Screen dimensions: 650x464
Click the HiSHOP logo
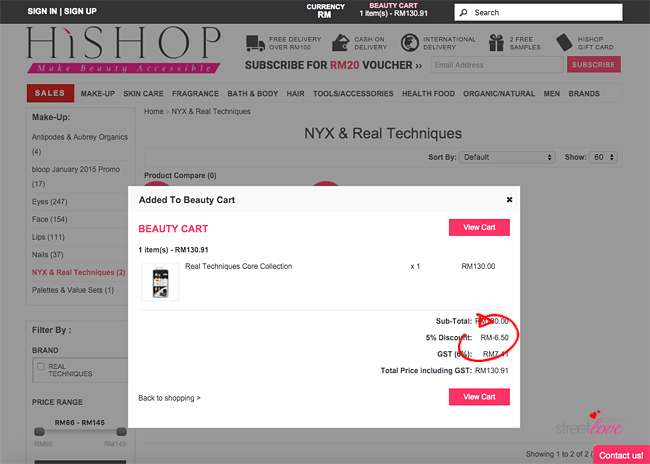123,50
